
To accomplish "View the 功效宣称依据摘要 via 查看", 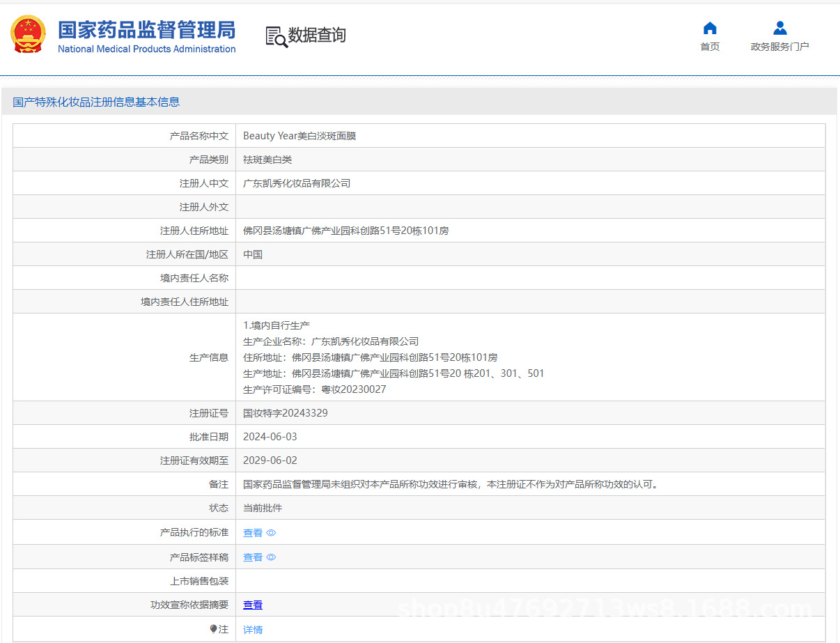I will [253, 605].
